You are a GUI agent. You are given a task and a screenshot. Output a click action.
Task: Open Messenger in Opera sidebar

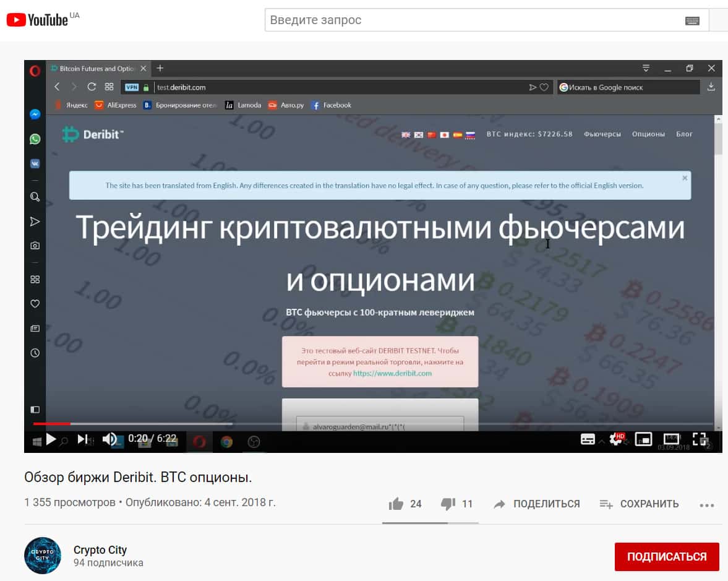point(35,114)
